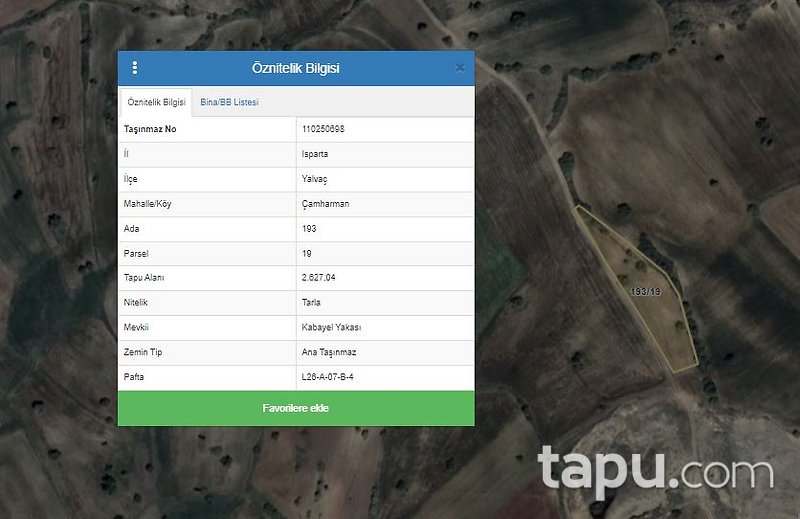This screenshot has width=800, height=519.
Task: Click the Favorilere ekle button
Action: point(296,408)
